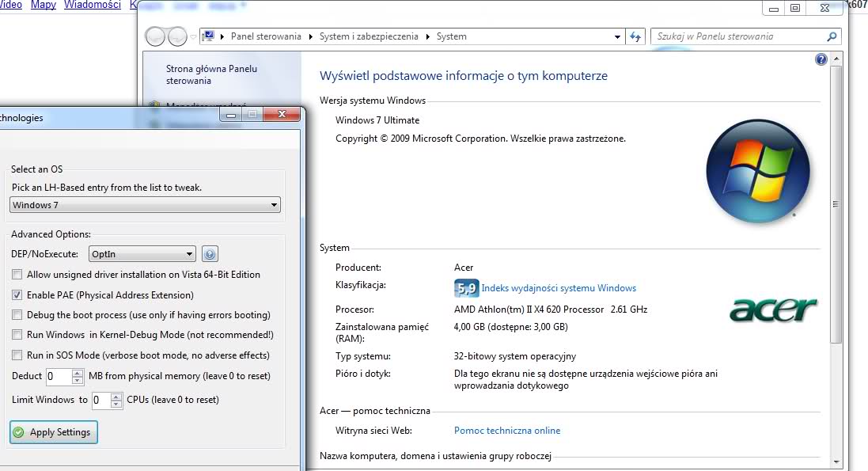Decrease the Limit CPUs spinner value
The height and width of the screenshot is (471, 868).
coord(116,404)
